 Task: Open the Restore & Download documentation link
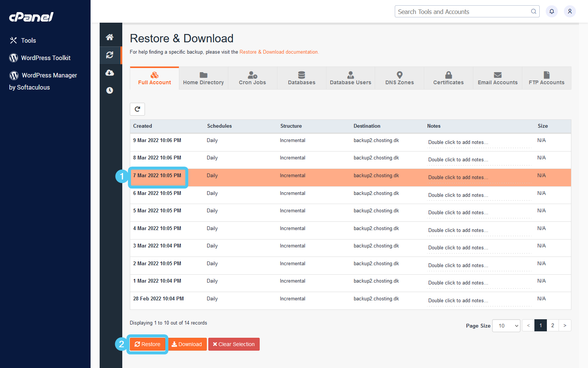(279, 52)
